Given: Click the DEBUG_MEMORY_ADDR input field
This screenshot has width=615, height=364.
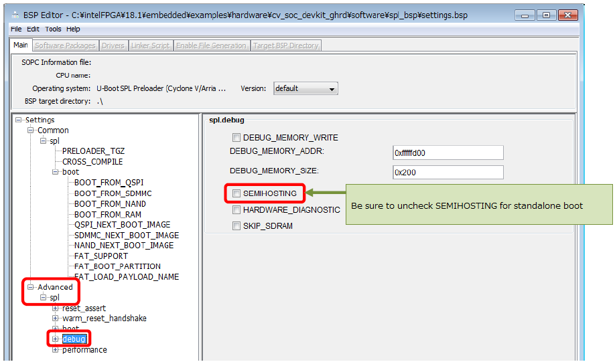Looking at the screenshot, I should tap(448, 153).
